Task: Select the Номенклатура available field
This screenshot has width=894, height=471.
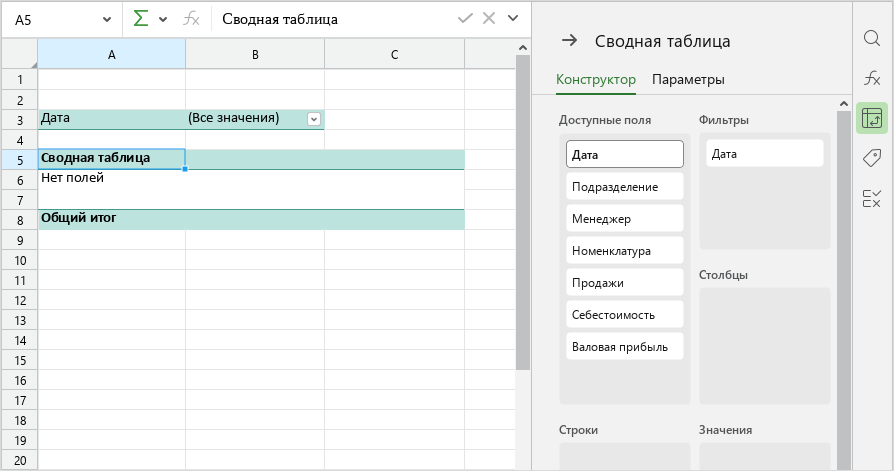Action: pos(625,250)
